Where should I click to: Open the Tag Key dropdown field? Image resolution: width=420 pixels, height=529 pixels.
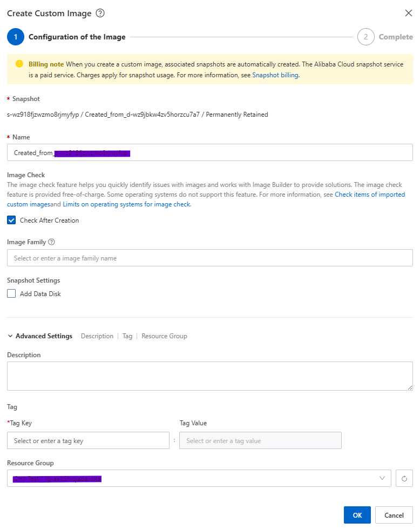tap(88, 441)
